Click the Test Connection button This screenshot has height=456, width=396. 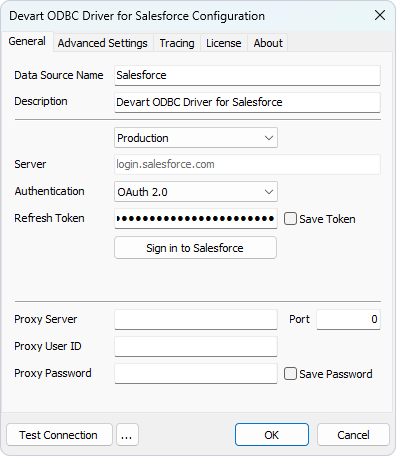(x=59, y=435)
